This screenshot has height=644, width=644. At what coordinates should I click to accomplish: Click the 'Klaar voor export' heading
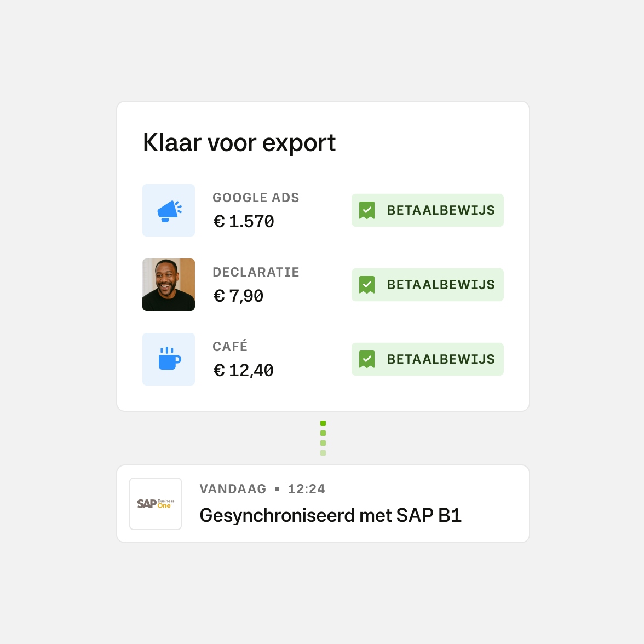tap(239, 143)
